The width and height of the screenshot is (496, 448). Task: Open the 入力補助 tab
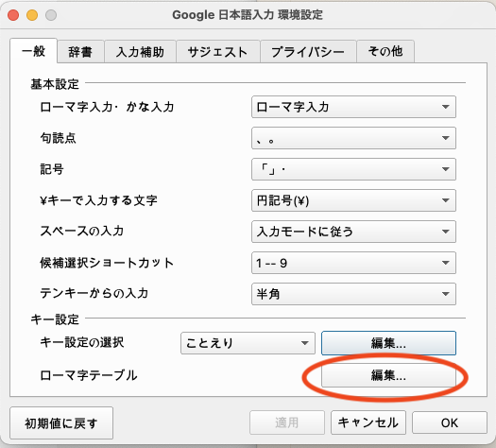point(140,52)
